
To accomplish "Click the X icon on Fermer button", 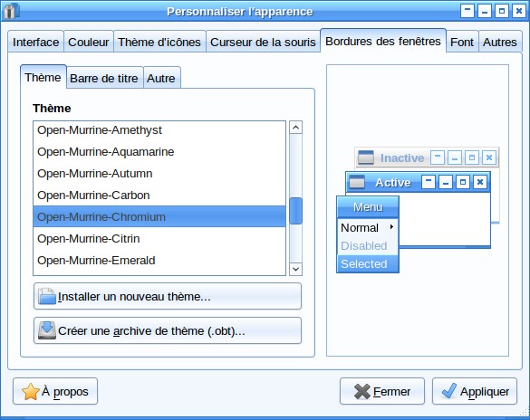I will coord(362,392).
